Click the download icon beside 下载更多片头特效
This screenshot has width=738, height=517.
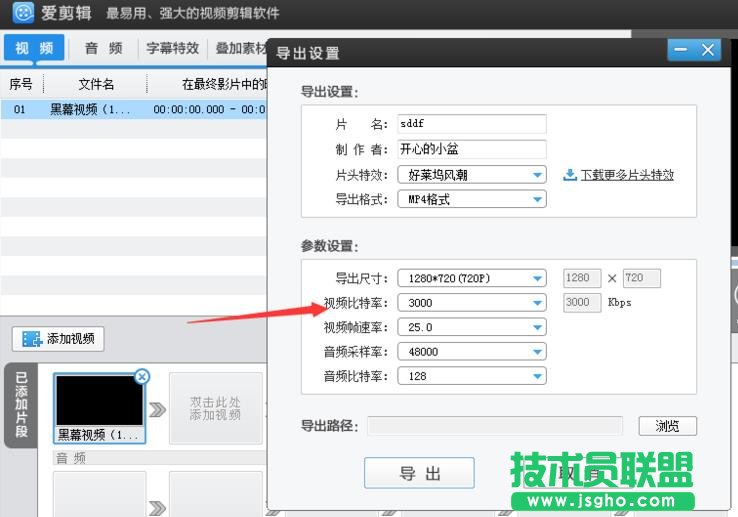tap(570, 175)
